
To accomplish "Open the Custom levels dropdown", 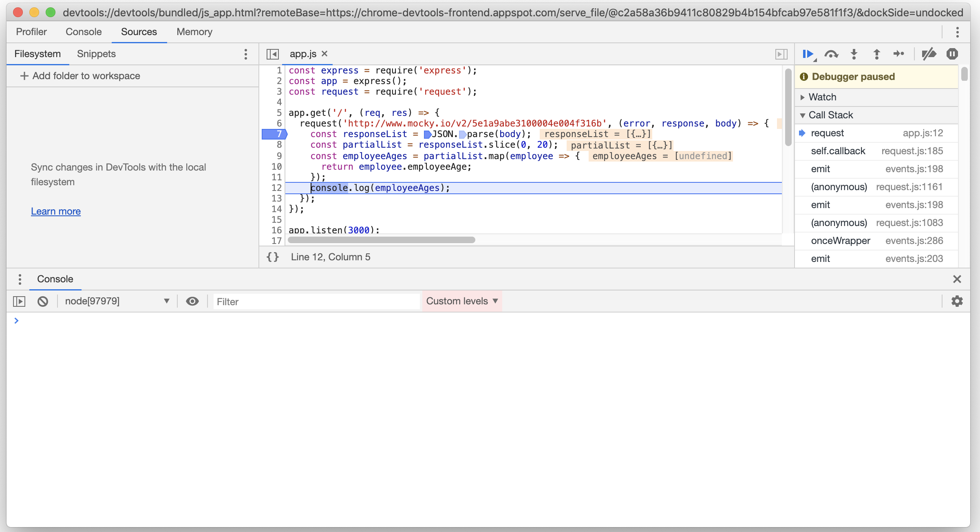I will click(462, 301).
